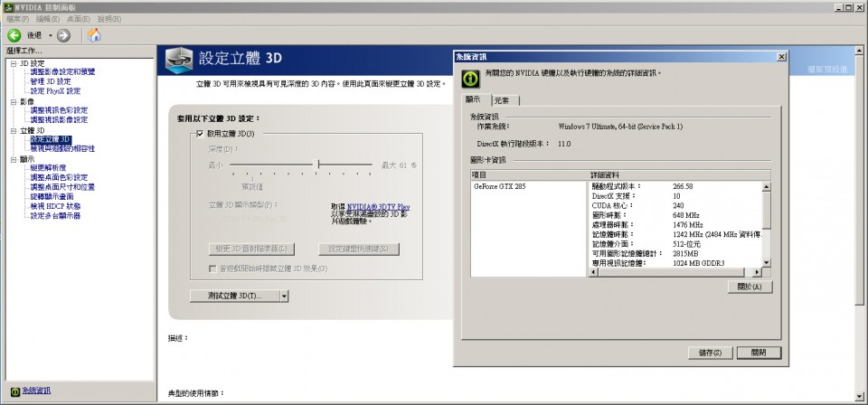Click 1024 MB GDDR3 value
The height and width of the screenshot is (405, 868).
click(x=699, y=263)
